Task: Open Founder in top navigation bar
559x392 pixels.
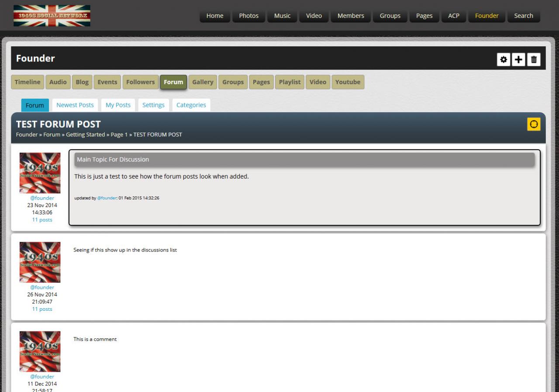Action: point(487,16)
